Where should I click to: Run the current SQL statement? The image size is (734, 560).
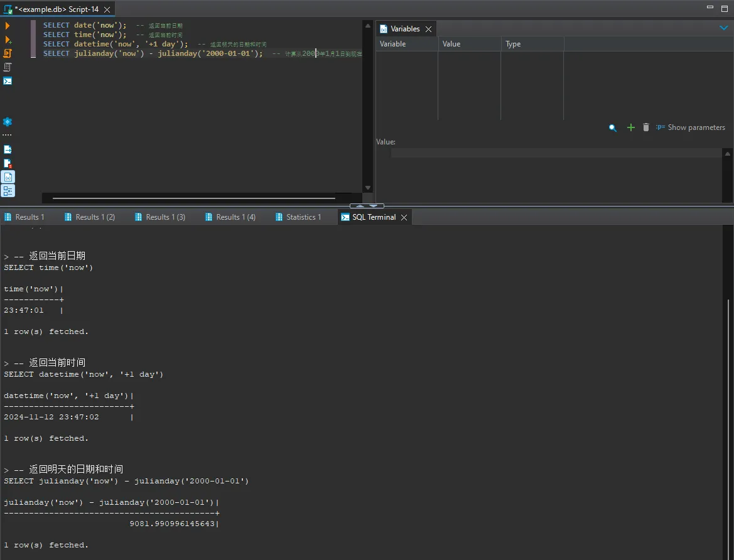click(x=8, y=26)
